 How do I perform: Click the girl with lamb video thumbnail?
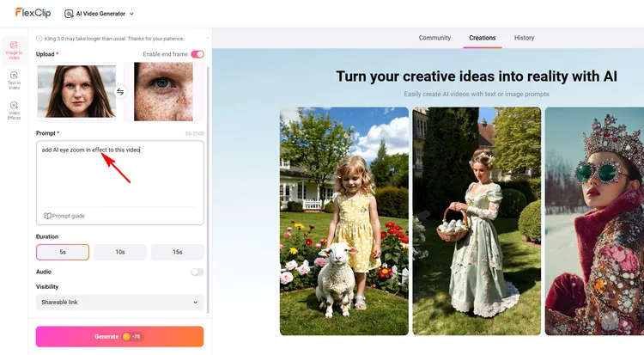pos(343,221)
